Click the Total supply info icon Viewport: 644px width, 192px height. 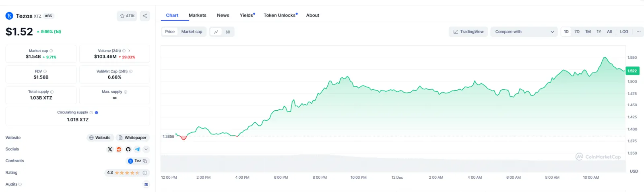[52, 92]
